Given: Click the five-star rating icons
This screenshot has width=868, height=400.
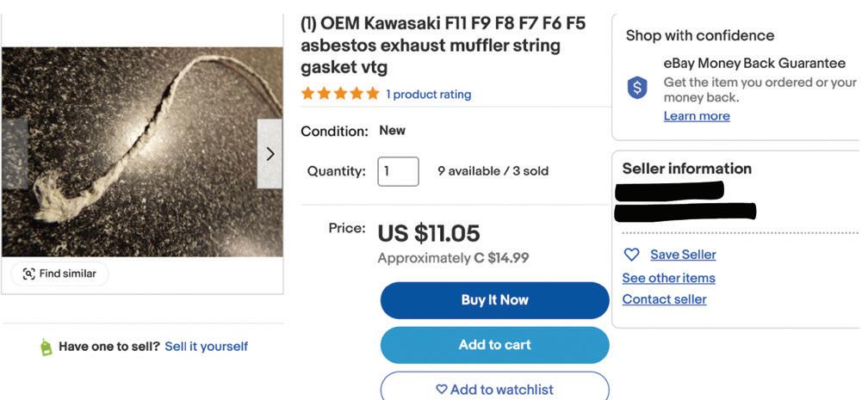Looking at the screenshot, I should [x=340, y=94].
